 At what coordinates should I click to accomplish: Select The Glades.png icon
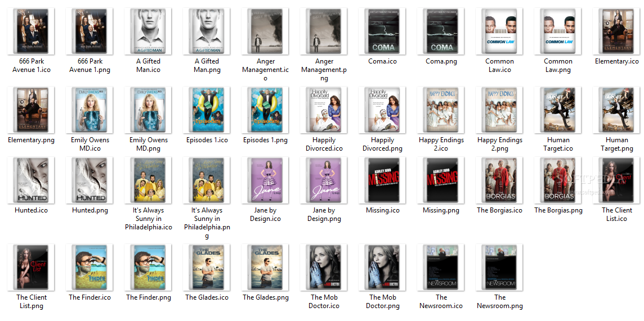point(265,267)
